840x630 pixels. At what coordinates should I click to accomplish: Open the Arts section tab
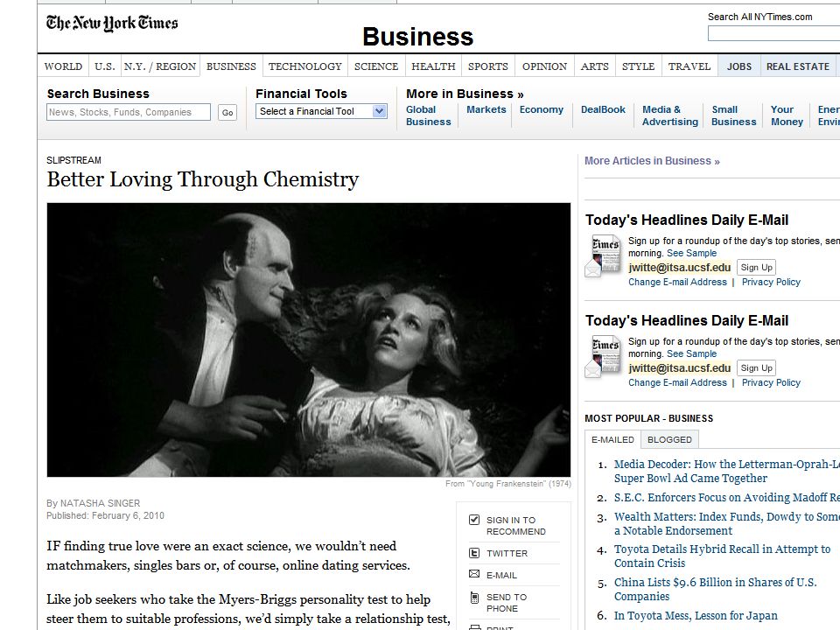595,66
